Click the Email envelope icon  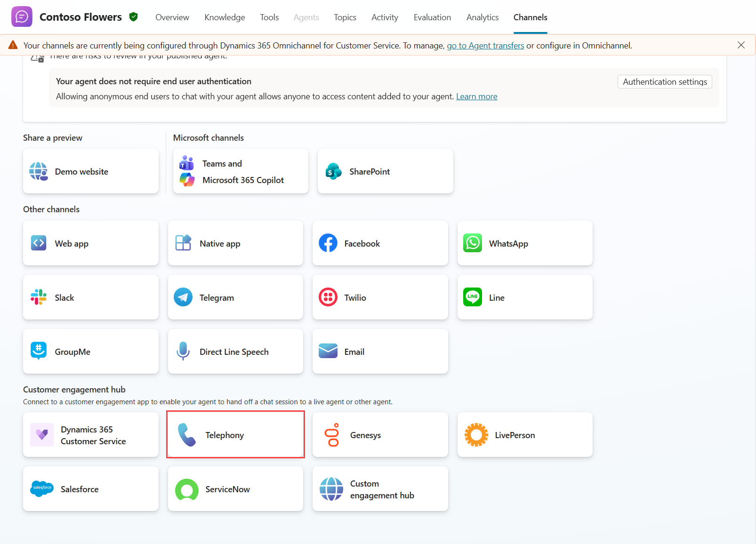tap(328, 351)
